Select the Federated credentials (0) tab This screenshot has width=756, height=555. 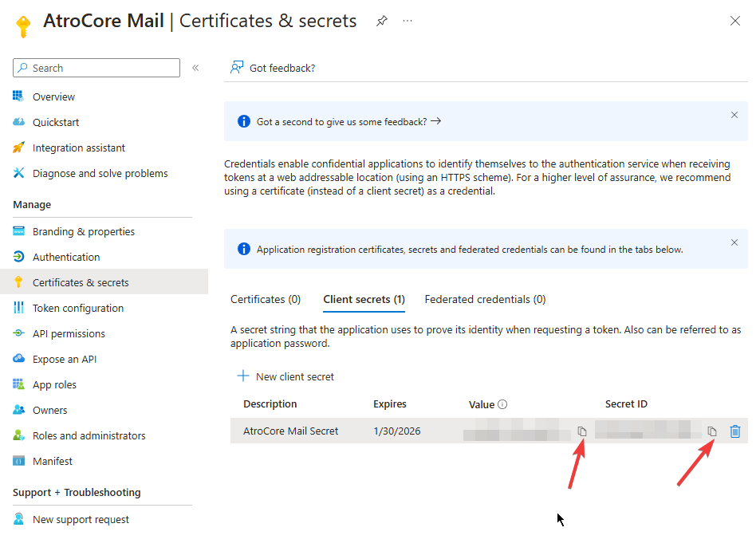[x=485, y=300]
